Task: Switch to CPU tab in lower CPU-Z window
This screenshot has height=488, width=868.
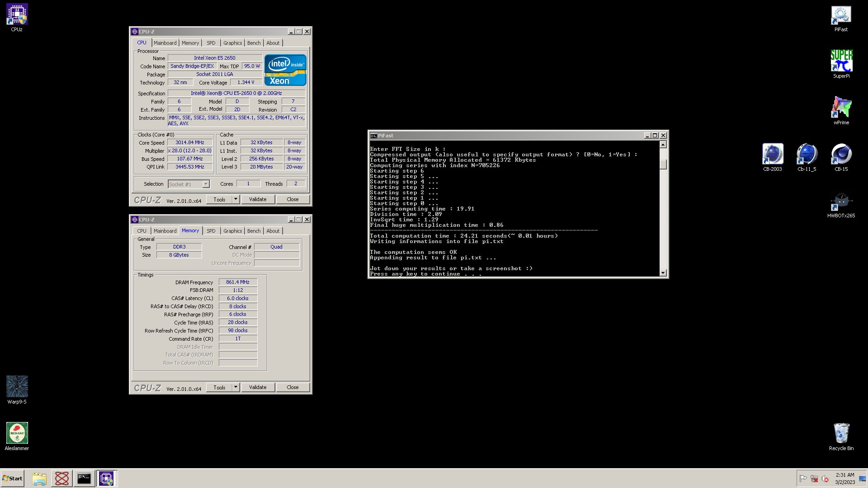Action: tap(142, 231)
